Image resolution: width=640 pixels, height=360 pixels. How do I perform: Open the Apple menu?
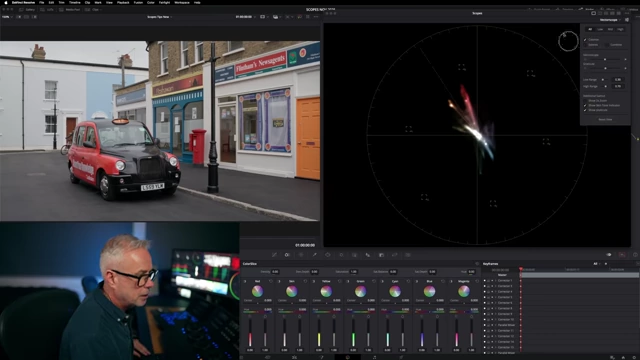pos(6,2)
